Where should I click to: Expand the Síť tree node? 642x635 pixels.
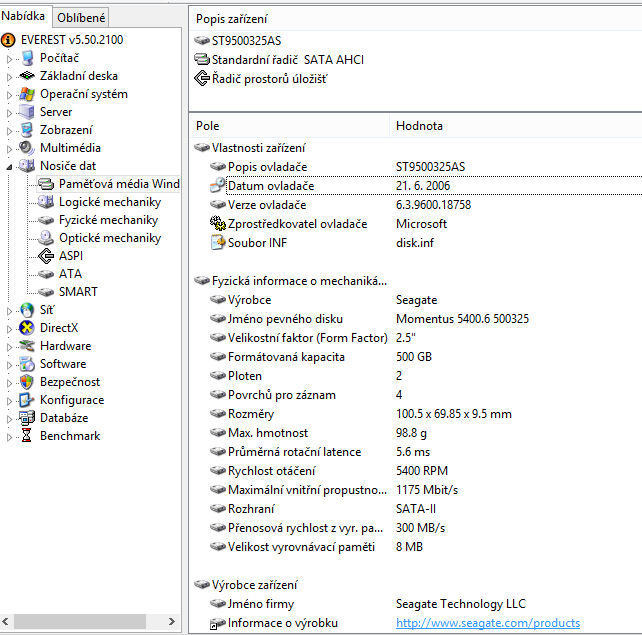[x=10, y=310]
